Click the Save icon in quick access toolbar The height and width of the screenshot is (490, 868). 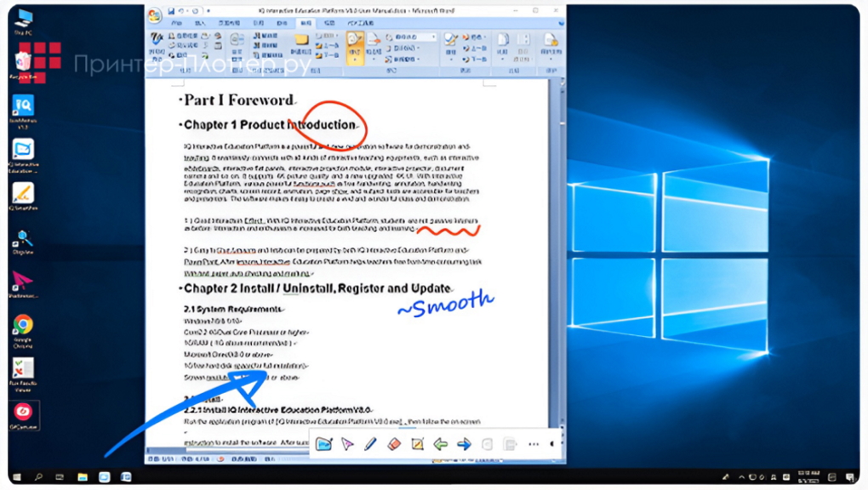171,11
